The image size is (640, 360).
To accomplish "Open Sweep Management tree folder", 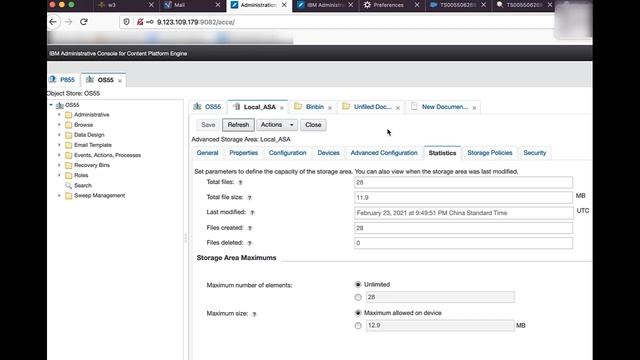I will pos(99,196).
